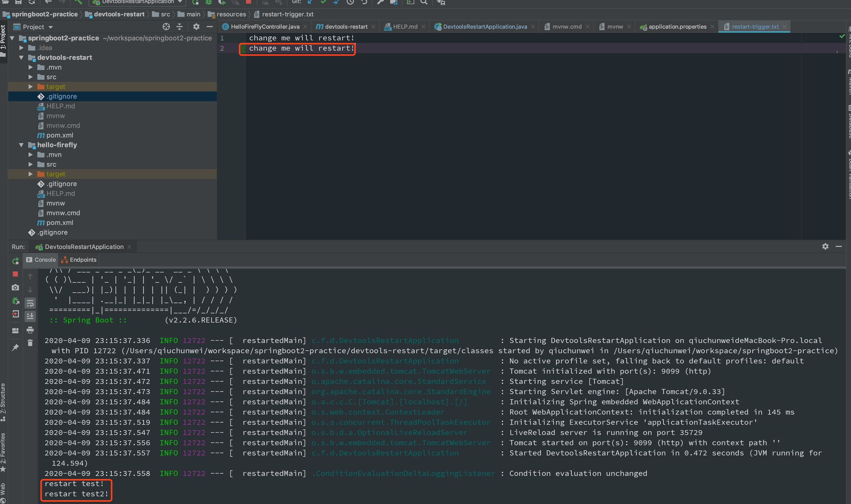
Task: Toggle scroll to end of console
Action: 30,316
